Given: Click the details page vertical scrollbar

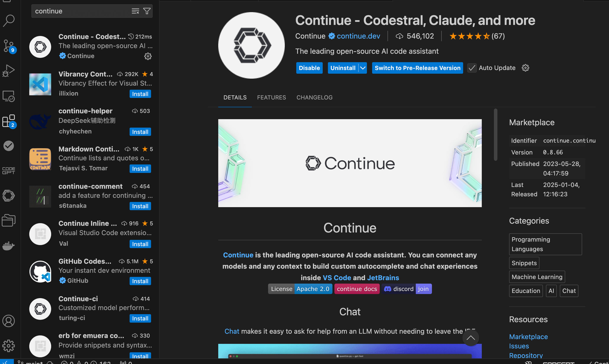Looking at the screenshot, I should pos(495,134).
